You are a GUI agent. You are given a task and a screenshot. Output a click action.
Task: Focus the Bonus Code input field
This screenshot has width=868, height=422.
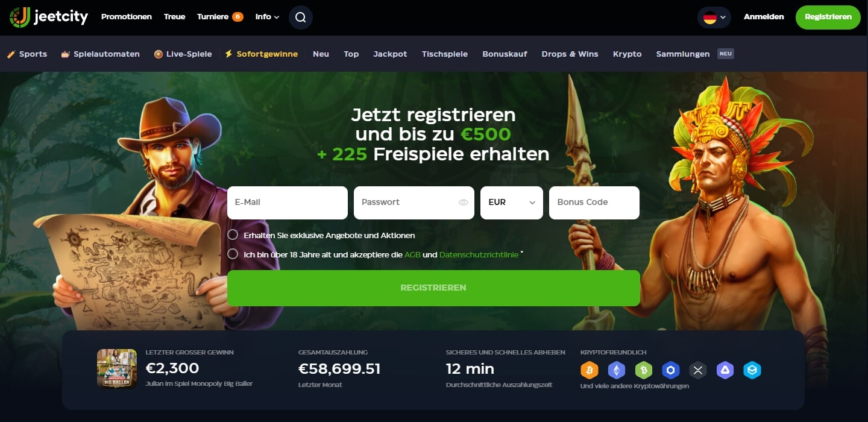pos(594,203)
